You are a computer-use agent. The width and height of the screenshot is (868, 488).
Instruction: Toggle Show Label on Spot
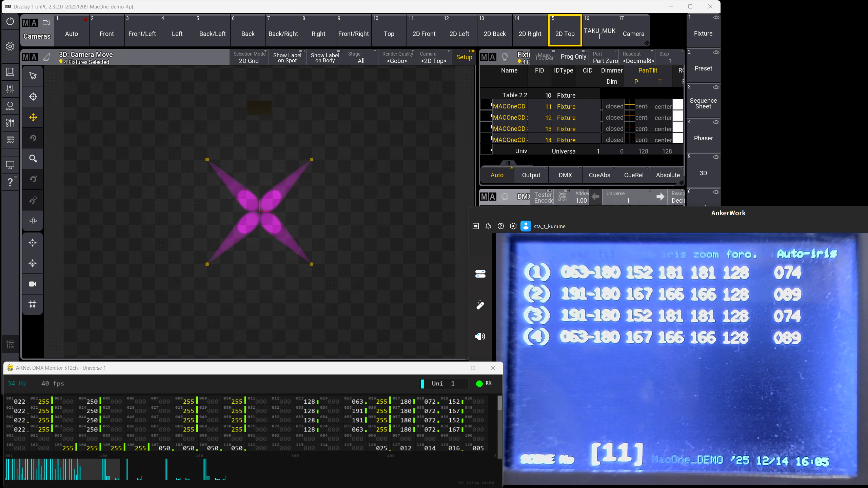287,57
